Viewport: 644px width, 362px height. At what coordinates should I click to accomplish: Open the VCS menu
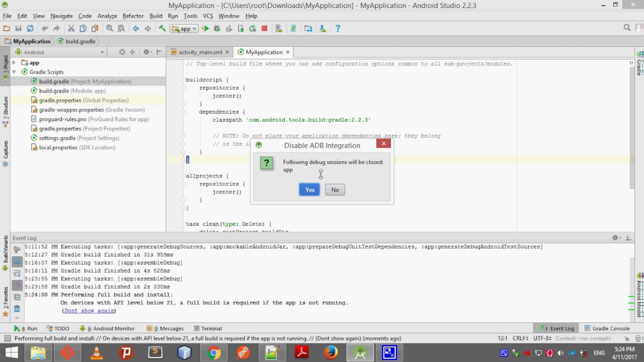208,16
